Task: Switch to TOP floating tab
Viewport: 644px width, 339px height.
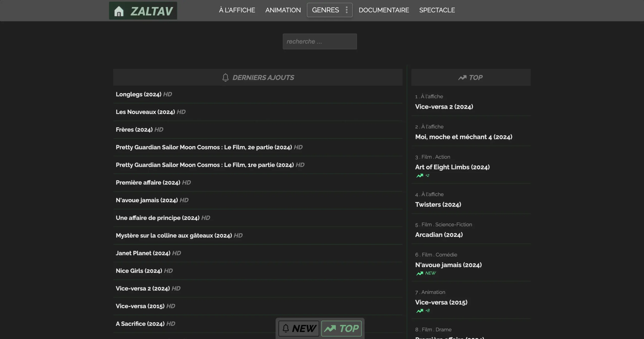Action: click(341, 328)
